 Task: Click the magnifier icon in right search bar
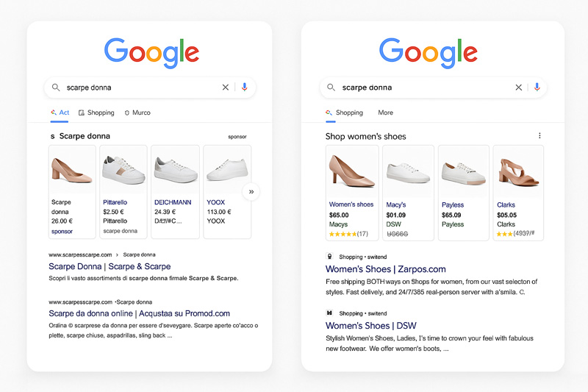tap(331, 88)
